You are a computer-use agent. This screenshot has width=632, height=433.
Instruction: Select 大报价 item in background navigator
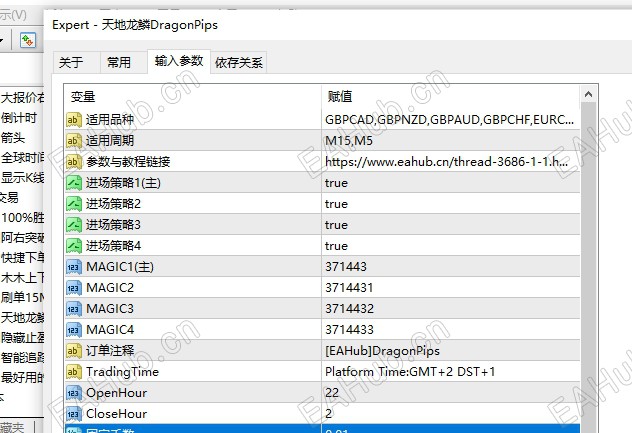23,98
